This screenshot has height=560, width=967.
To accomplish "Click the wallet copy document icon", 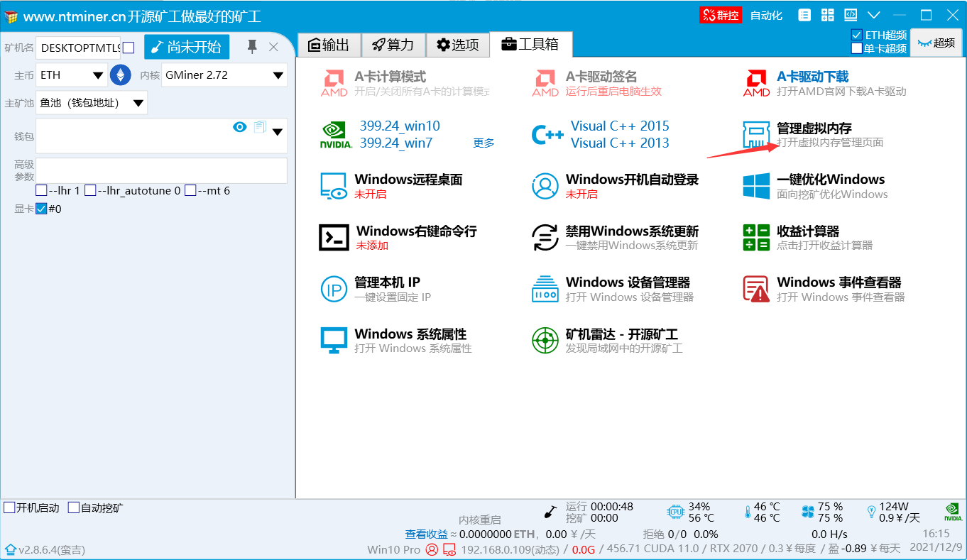I will (260, 127).
